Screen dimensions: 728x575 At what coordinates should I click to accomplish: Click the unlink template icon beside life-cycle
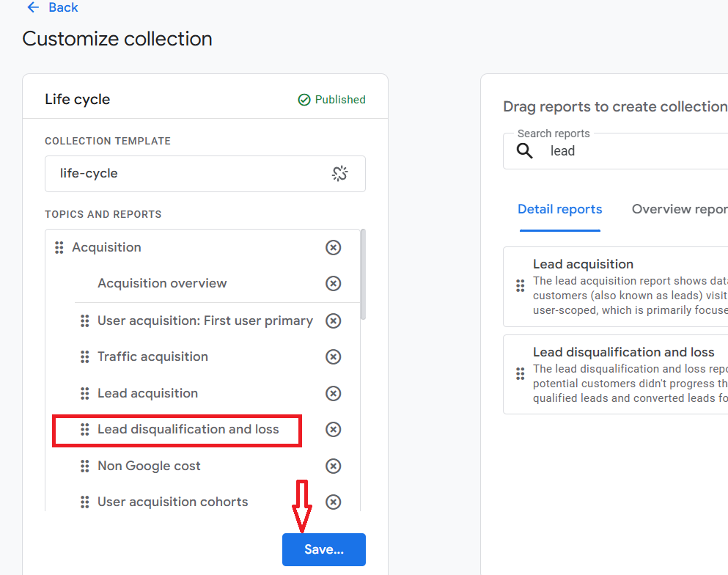point(339,174)
